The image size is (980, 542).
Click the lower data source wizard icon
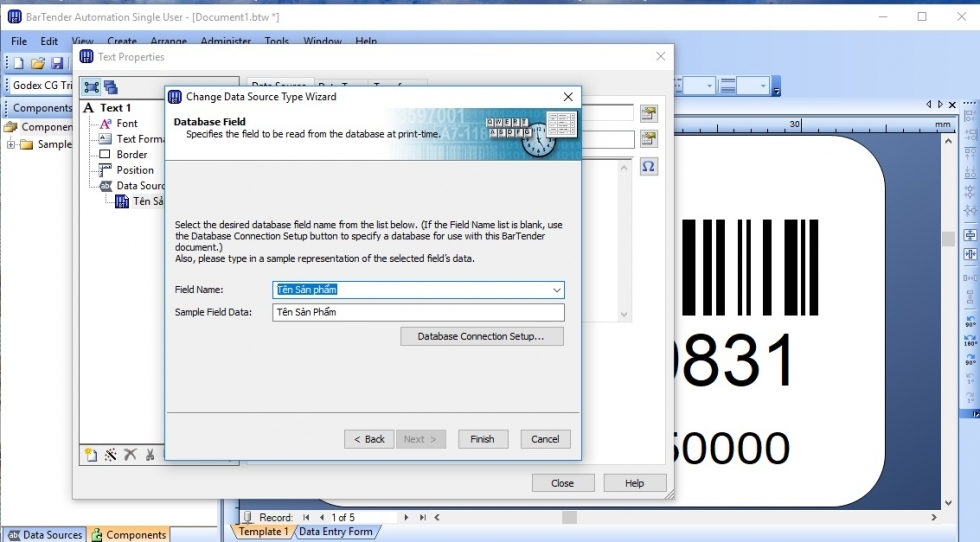coord(649,138)
